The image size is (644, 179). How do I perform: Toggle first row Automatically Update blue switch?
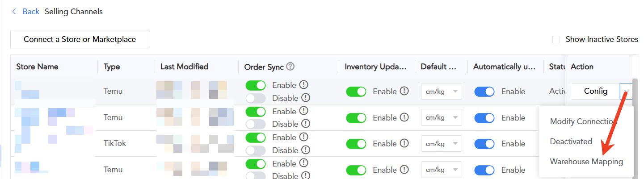(x=484, y=92)
